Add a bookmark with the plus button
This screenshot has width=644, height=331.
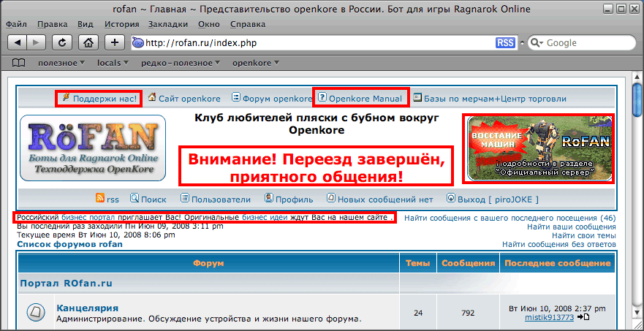pyautogui.click(x=115, y=42)
